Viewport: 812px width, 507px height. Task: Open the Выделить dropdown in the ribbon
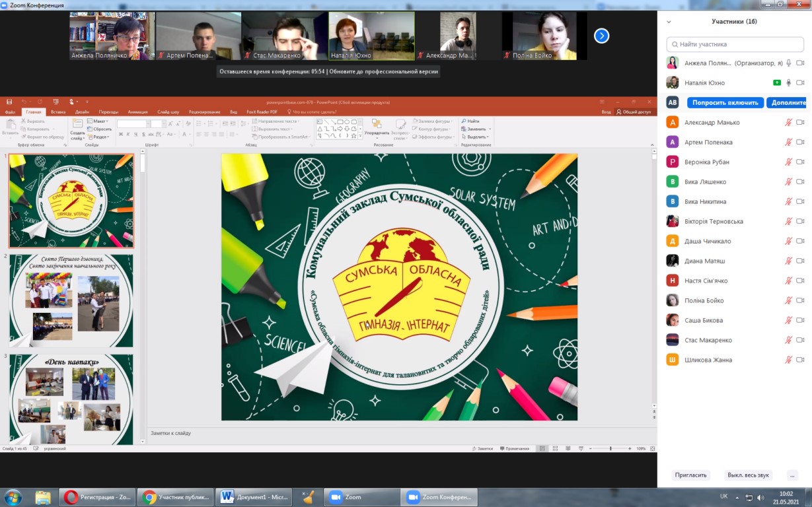(476, 137)
